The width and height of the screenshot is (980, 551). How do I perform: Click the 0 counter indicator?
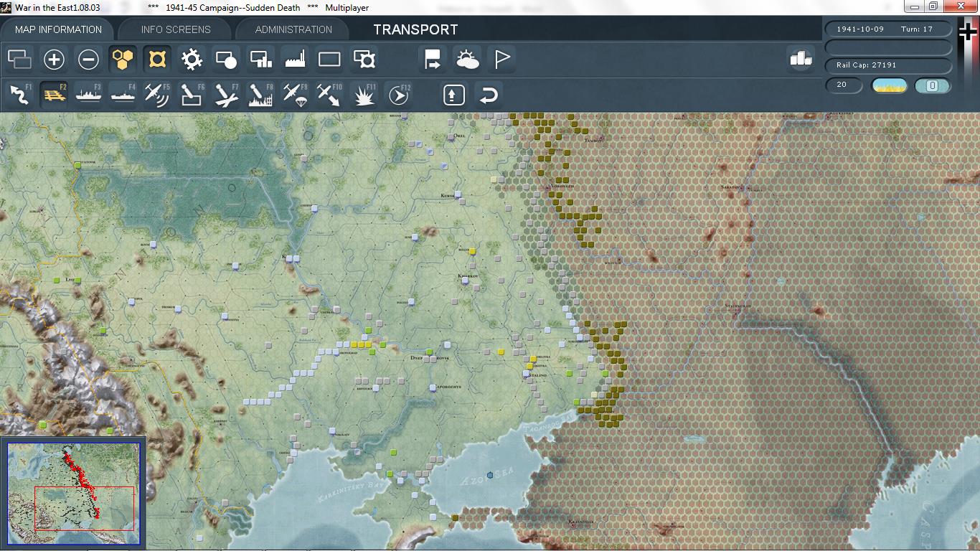(x=933, y=85)
